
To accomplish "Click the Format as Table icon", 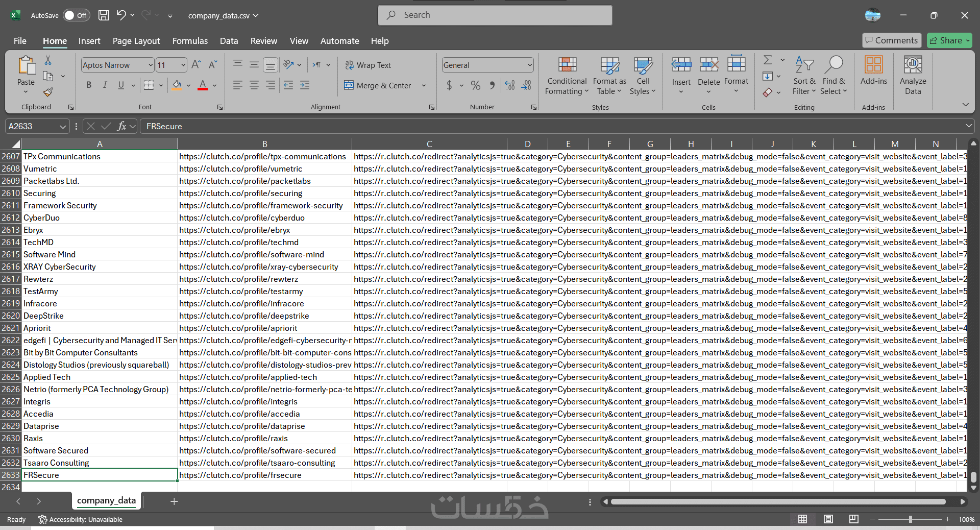I will pos(609,65).
